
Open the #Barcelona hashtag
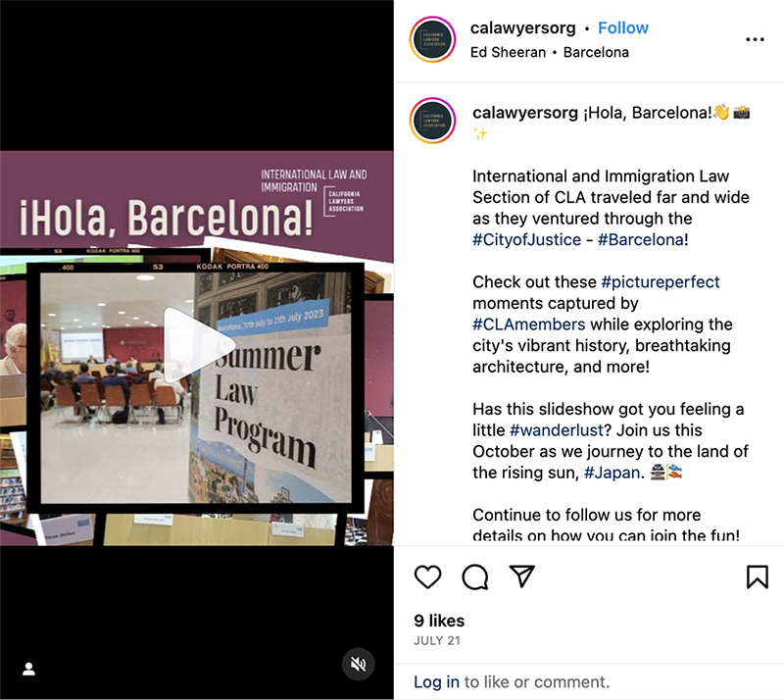point(641,239)
